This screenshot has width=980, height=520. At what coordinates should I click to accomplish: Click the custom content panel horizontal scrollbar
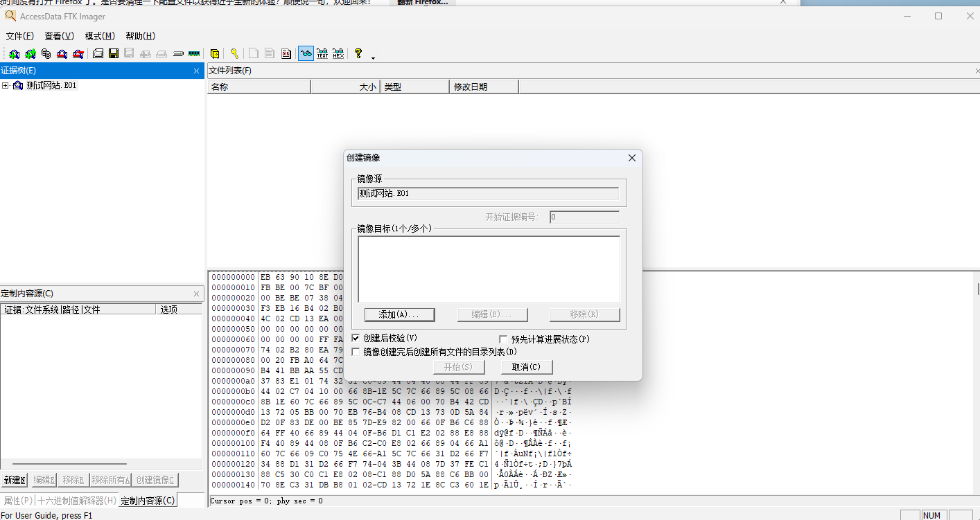coord(69,464)
